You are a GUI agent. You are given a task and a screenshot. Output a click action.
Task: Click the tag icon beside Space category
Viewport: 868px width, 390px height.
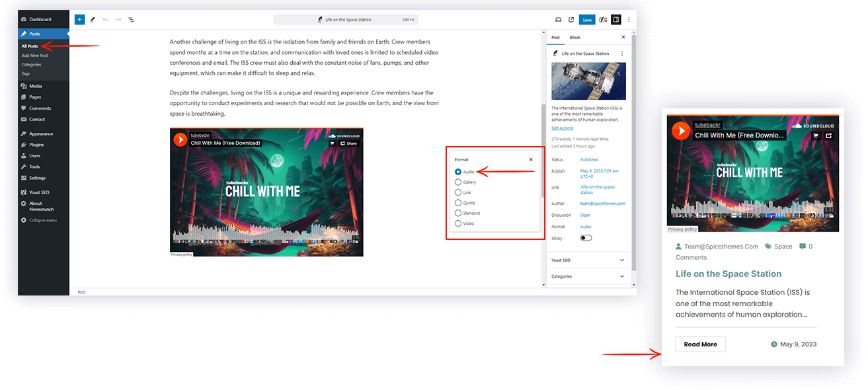tap(768, 247)
